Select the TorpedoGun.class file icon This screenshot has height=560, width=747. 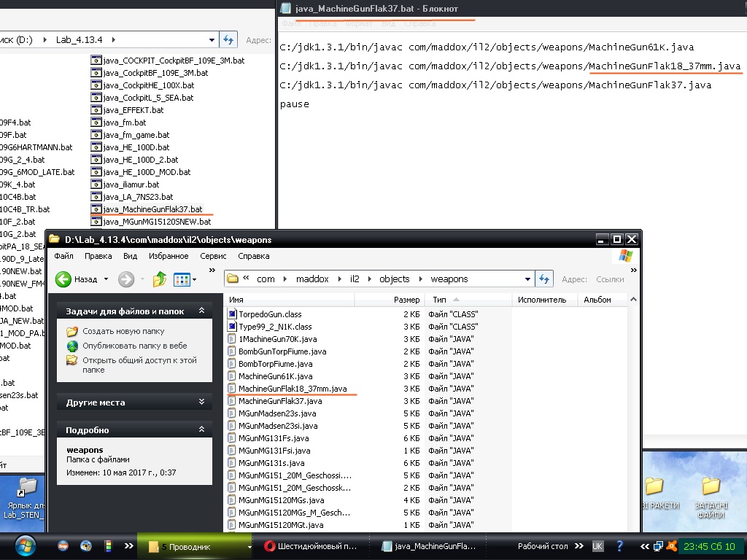[x=232, y=314]
